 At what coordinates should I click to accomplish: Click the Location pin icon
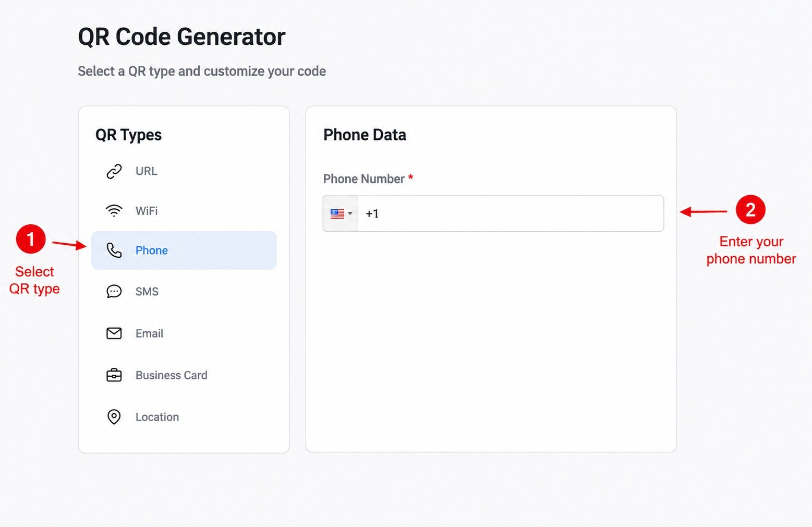tap(114, 417)
